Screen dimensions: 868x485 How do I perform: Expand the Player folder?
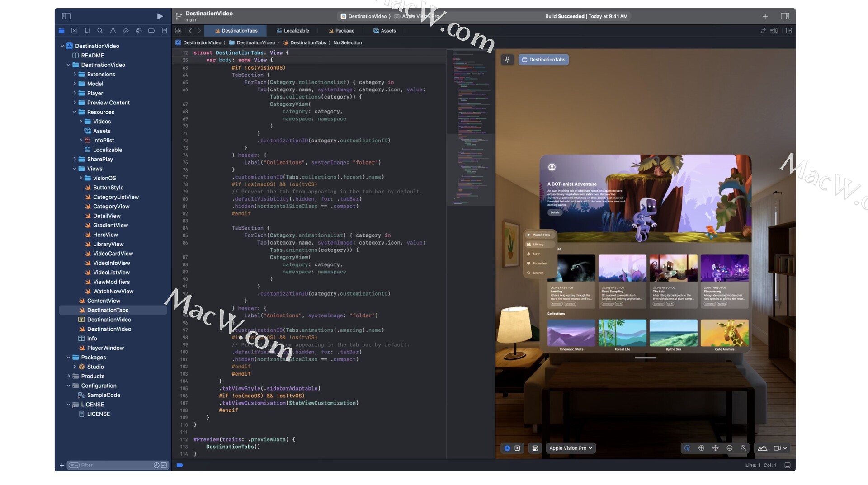[x=75, y=93]
